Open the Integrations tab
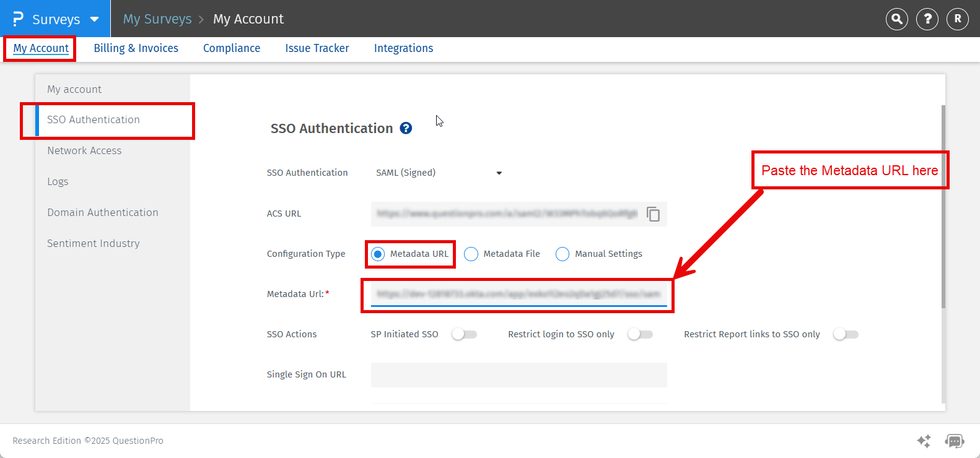 point(403,48)
